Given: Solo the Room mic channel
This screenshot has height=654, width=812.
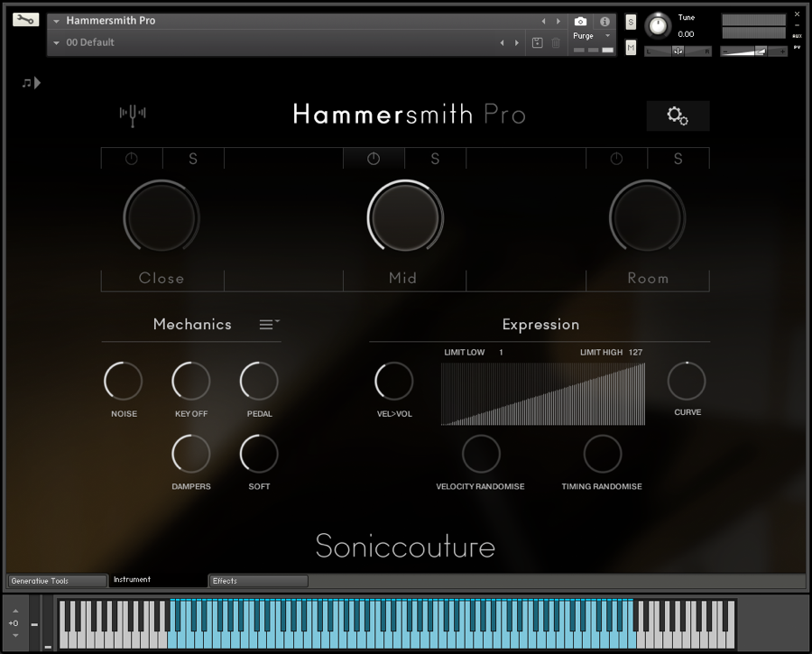Looking at the screenshot, I should click(x=678, y=159).
